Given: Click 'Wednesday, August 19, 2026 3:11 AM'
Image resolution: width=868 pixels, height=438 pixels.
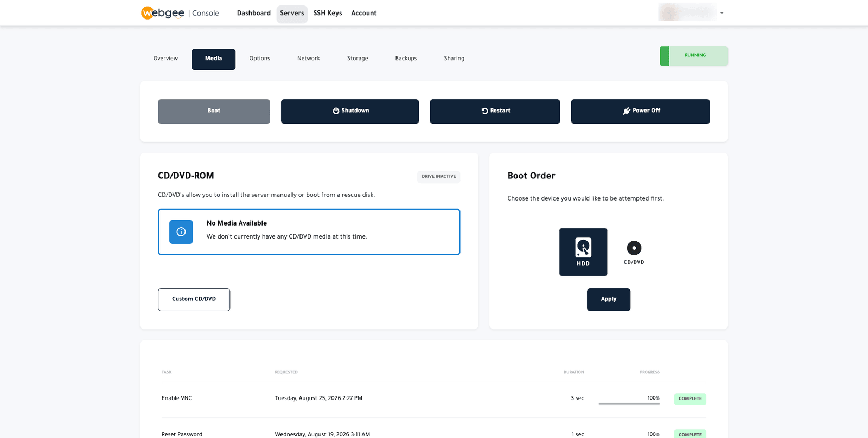Looking at the screenshot, I should tap(322, 435).
